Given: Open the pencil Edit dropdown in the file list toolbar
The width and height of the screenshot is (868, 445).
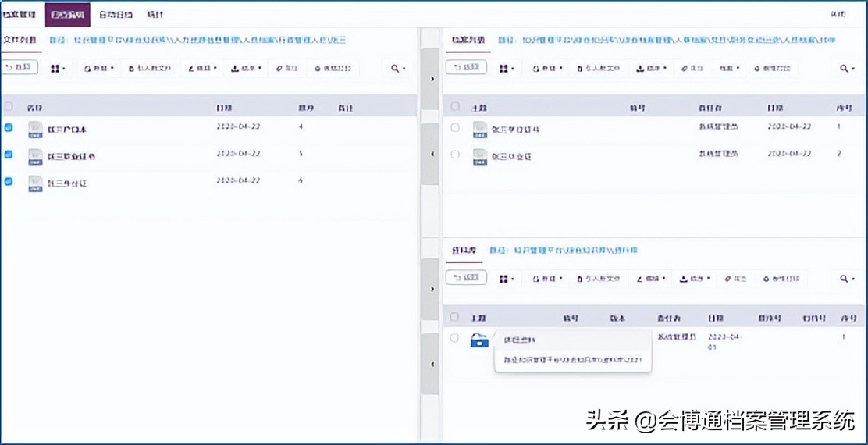Looking at the screenshot, I should point(201,69).
